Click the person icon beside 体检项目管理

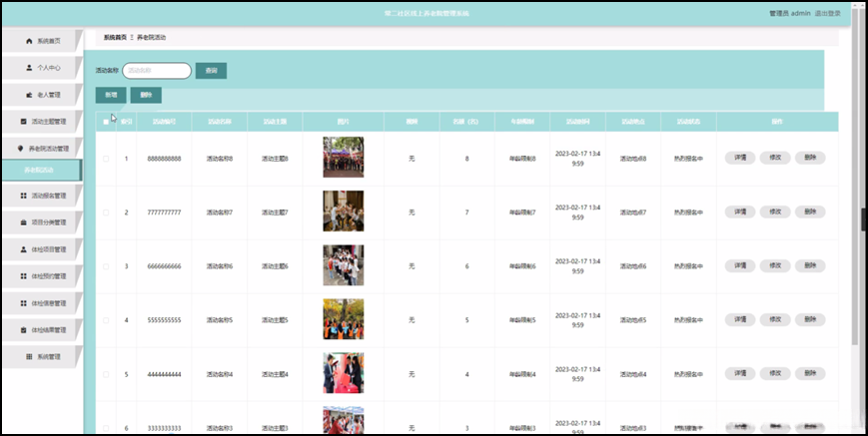tap(23, 249)
